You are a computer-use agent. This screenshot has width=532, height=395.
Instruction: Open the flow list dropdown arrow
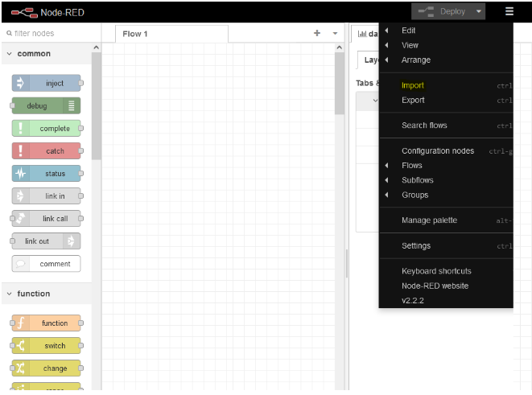tap(335, 33)
